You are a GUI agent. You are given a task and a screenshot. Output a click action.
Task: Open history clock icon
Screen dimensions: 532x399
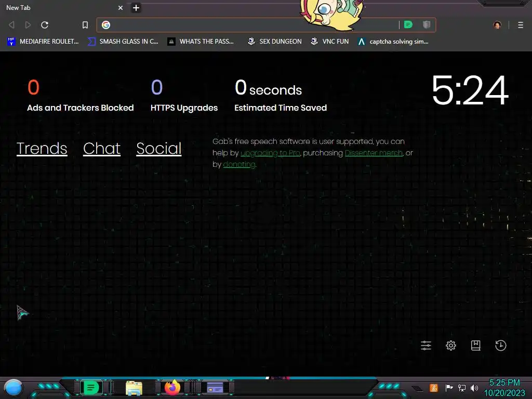pos(500,345)
